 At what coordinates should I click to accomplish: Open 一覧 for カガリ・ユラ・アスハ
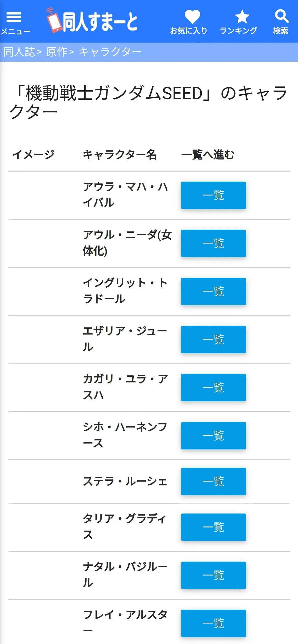click(x=213, y=388)
